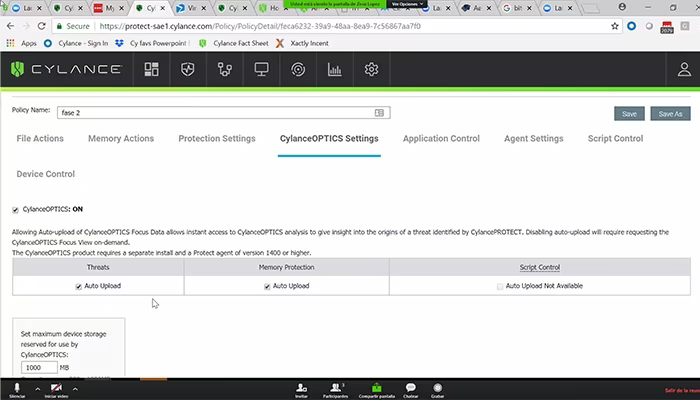Click the Save button
The width and height of the screenshot is (700, 400).
pyautogui.click(x=629, y=114)
